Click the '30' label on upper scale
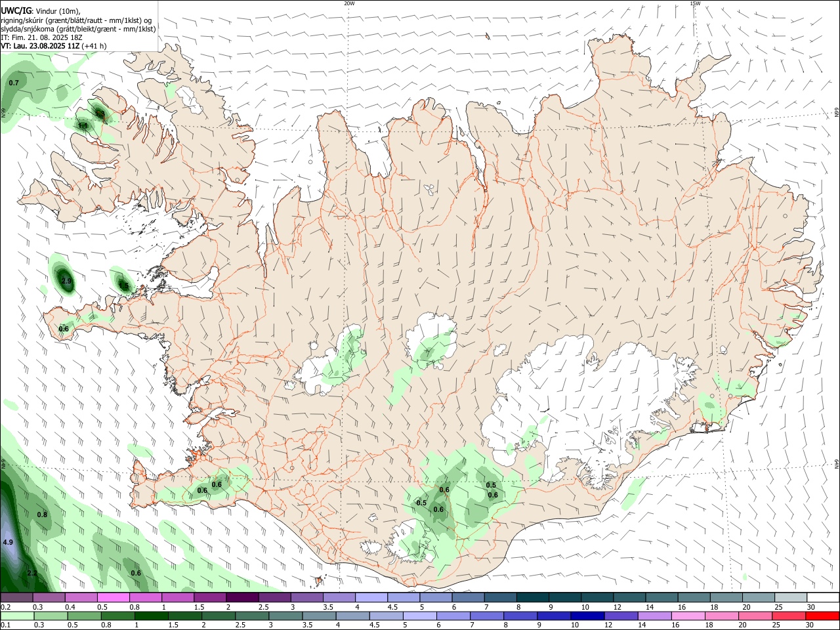840x630 pixels. pos(810,607)
